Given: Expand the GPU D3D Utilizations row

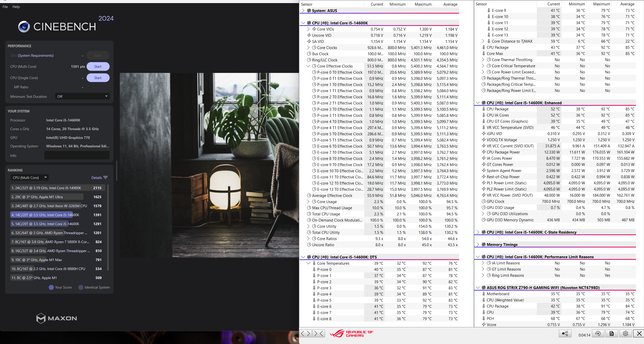Looking at the screenshot, I should 483,214.
